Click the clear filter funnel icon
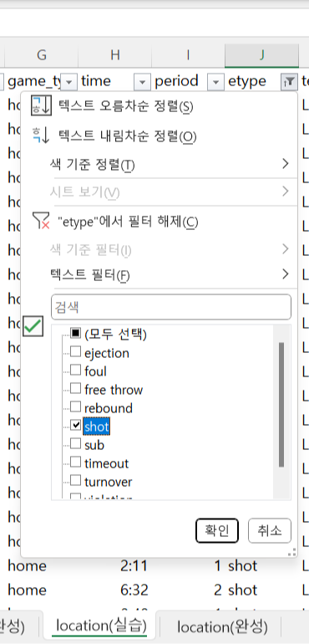The height and width of the screenshot is (644, 309). [41, 222]
